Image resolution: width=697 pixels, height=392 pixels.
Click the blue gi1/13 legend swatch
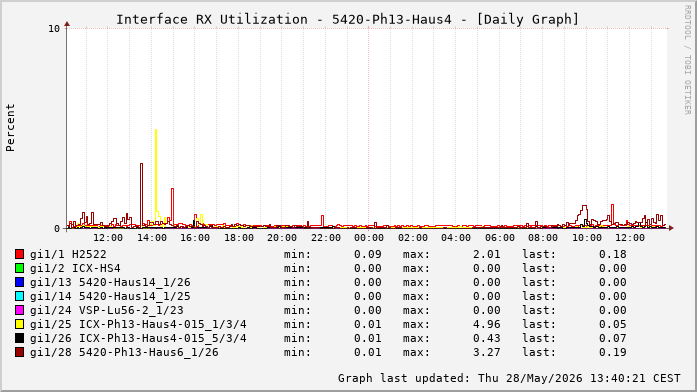(19, 282)
